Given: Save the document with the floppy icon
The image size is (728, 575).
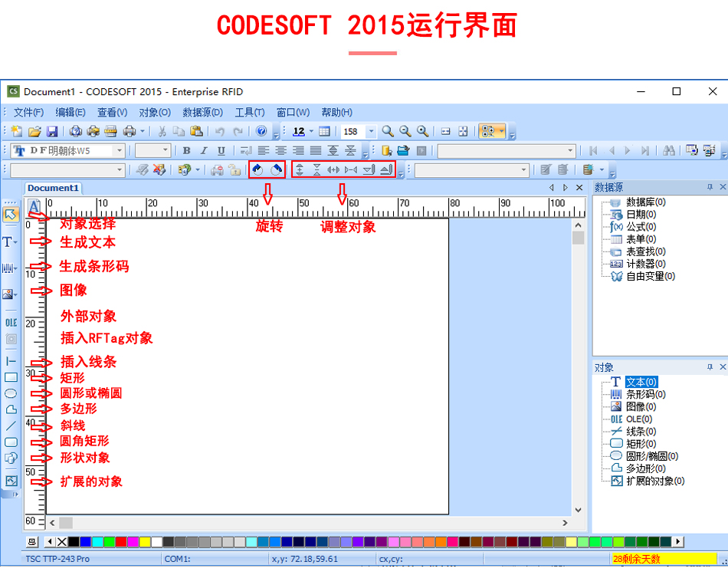Looking at the screenshot, I should (52, 131).
